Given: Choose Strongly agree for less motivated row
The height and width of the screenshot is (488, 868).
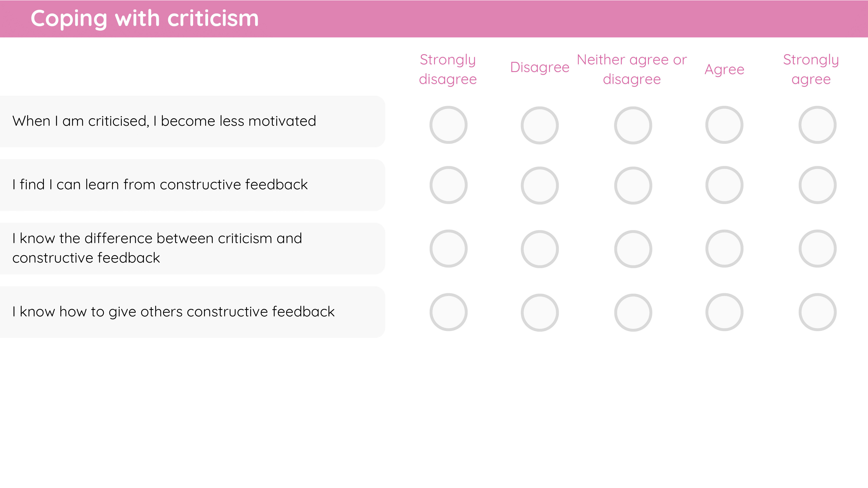Looking at the screenshot, I should coord(817,125).
